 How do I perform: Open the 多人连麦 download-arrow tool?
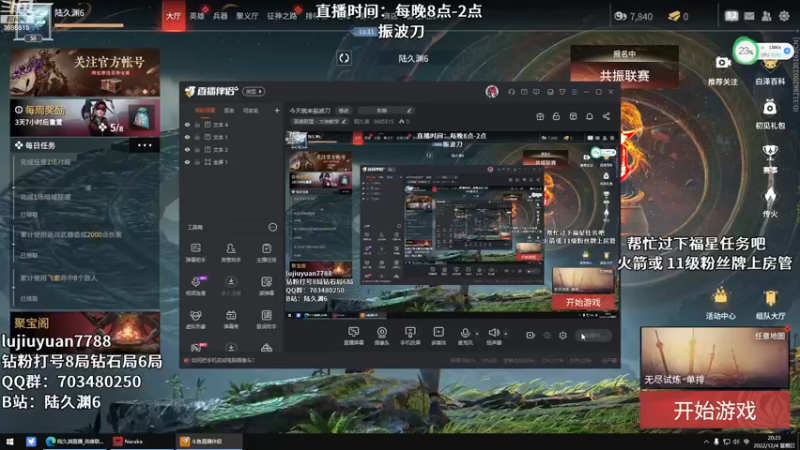(x=231, y=286)
